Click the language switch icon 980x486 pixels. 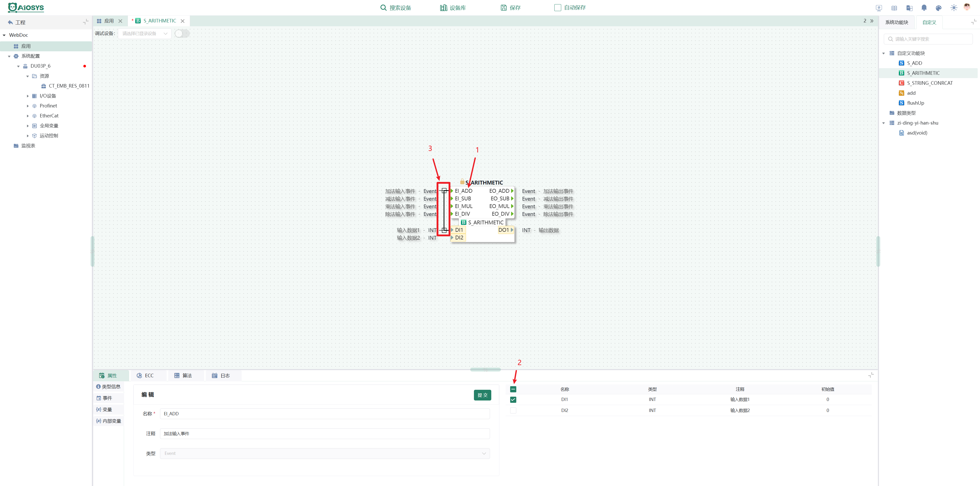tap(909, 8)
